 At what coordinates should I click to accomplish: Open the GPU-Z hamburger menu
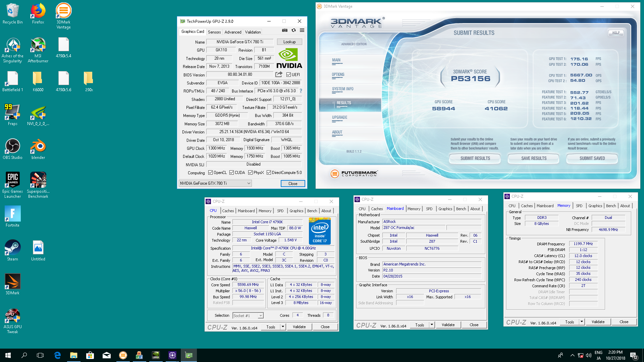pyautogui.click(x=302, y=30)
